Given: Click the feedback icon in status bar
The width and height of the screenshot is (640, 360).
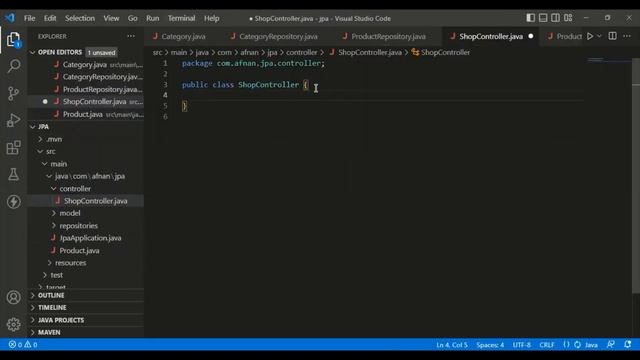Looking at the screenshot, I should click(611, 344).
